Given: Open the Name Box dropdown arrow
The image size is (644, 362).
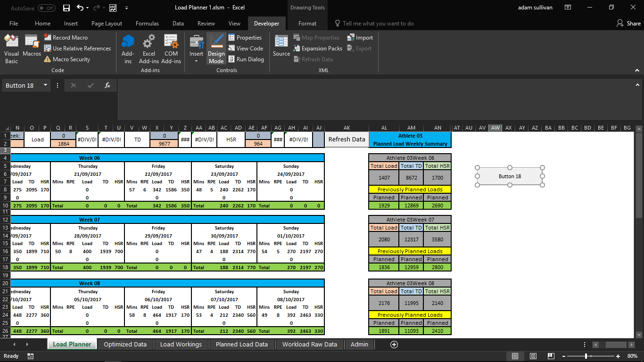Looking at the screenshot, I should click(46, 85).
